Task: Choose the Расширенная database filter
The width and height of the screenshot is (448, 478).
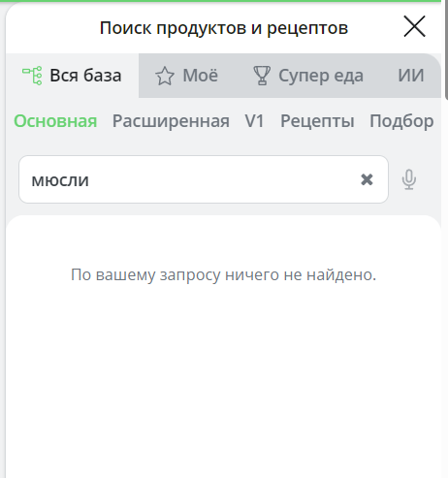Action: pyautogui.click(x=171, y=121)
